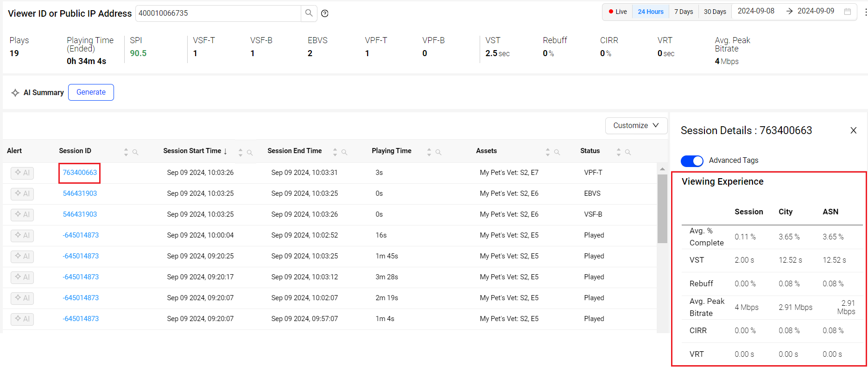Click City column header in Viewing Experience
This screenshot has width=868, height=367.
point(786,212)
